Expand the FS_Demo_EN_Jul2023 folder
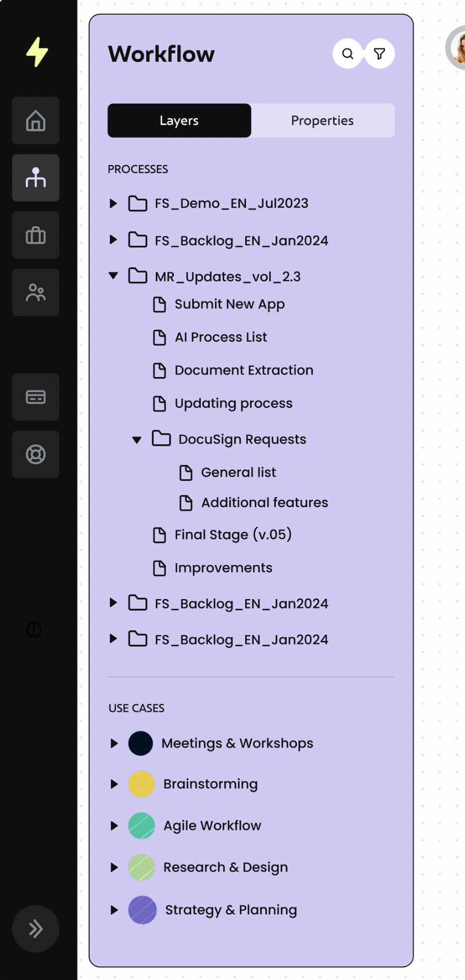Image resolution: width=465 pixels, height=980 pixels. [x=113, y=203]
